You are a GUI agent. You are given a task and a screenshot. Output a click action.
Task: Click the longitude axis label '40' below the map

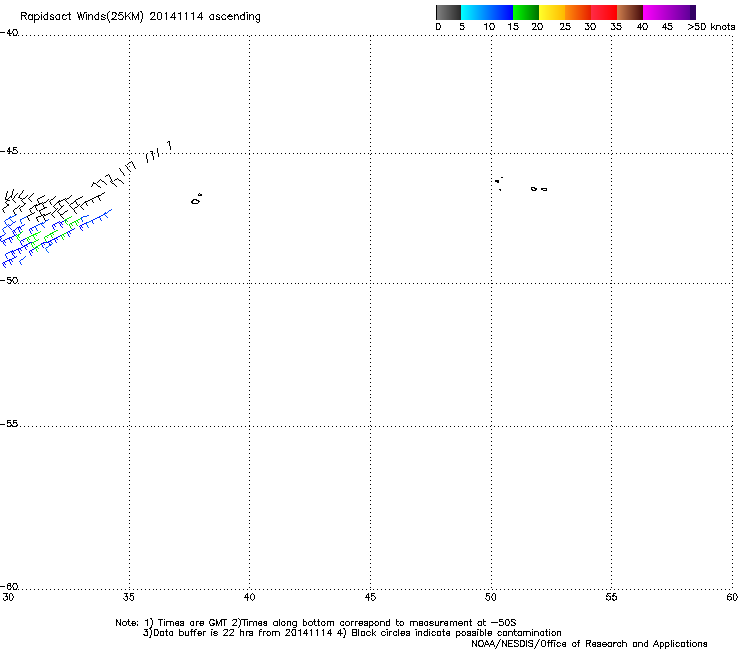tap(249, 597)
